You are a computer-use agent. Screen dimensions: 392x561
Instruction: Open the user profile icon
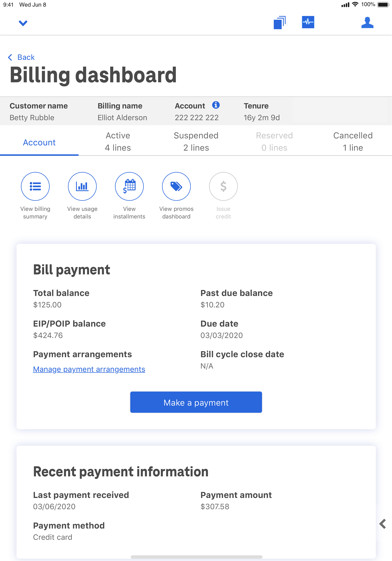pyautogui.click(x=367, y=23)
